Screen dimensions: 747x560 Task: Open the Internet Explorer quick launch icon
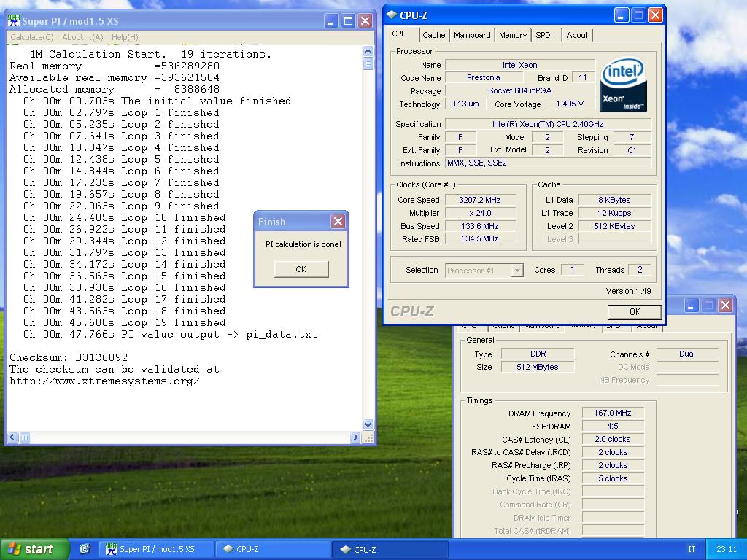click(x=85, y=549)
